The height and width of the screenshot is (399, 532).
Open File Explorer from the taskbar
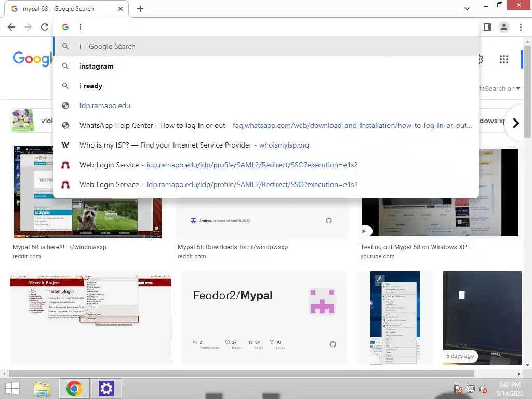(42, 389)
